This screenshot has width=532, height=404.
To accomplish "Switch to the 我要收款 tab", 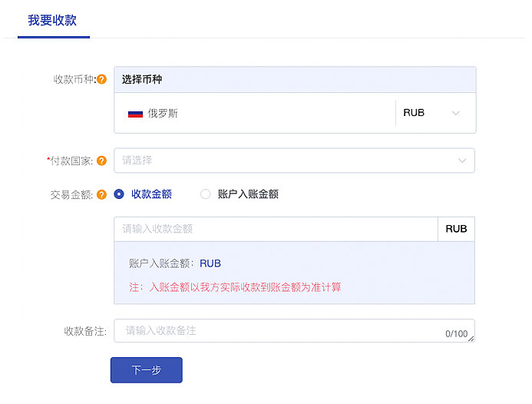I will click(52, 21).
